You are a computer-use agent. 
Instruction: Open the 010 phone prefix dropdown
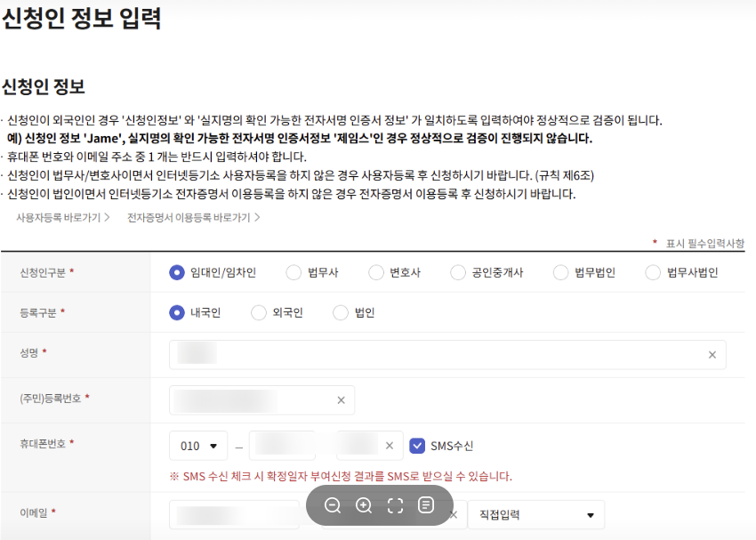pos(197,445)
